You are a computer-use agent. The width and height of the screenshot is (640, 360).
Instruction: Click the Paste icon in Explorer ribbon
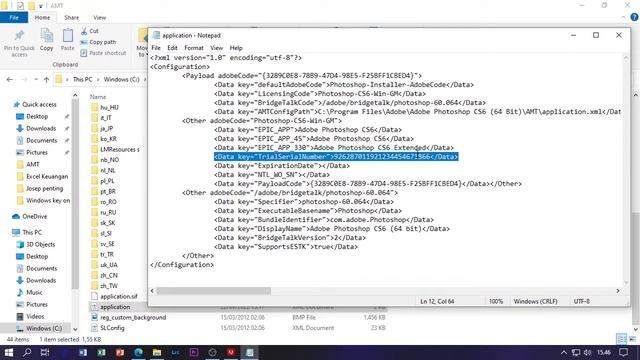point(67,40)
